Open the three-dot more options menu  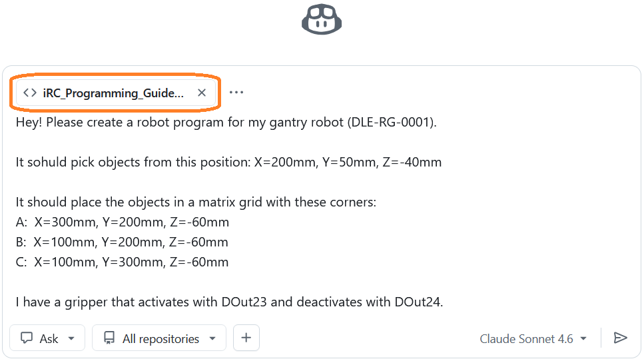coord(236,93)
